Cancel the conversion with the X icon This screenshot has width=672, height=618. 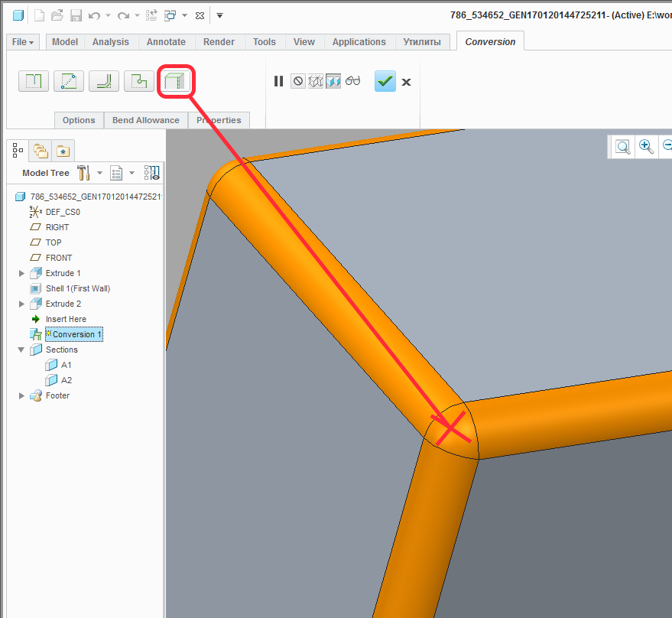click(406, 82)
